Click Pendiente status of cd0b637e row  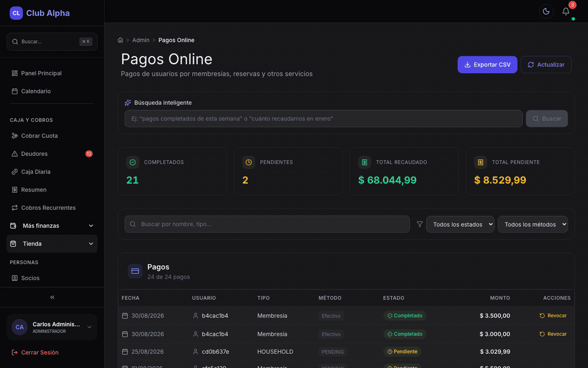click(403, 352)
